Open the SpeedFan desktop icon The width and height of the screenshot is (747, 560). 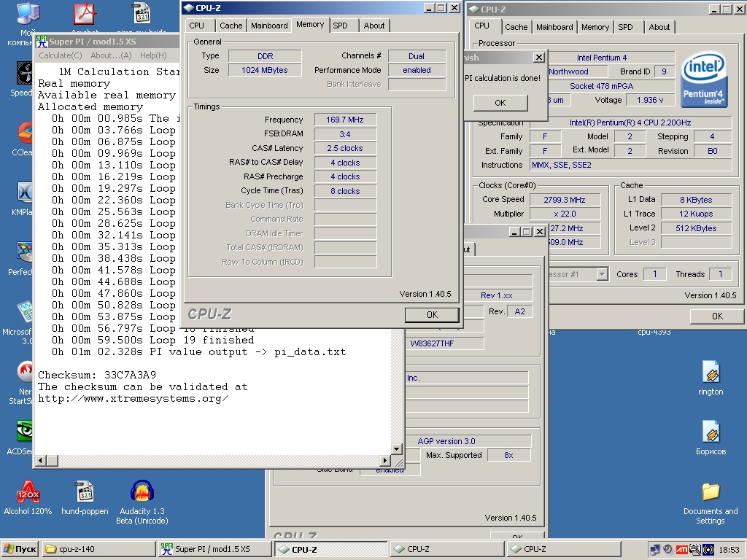click(x=25, y=74)
